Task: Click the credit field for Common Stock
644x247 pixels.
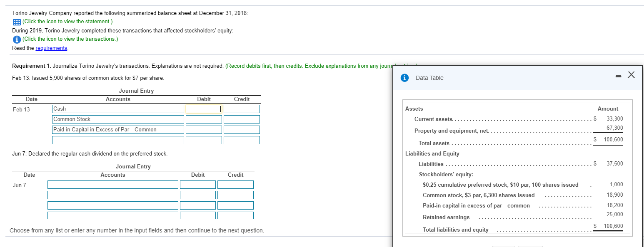Action: 242,119
